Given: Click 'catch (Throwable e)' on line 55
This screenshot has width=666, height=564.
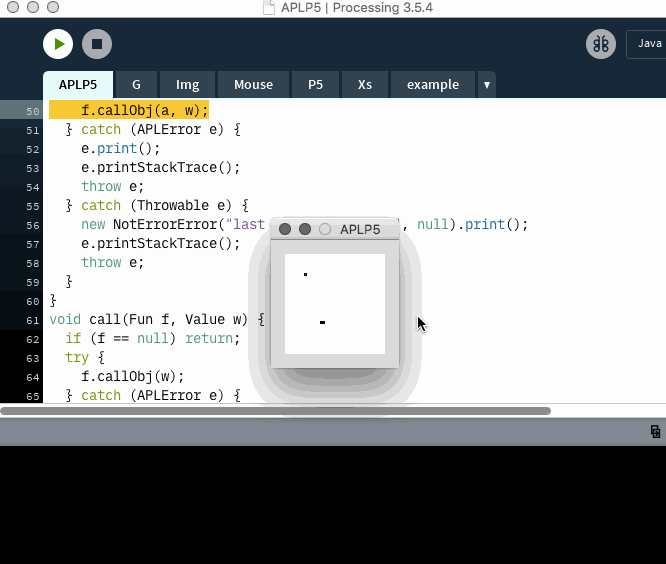Looking at the screenshot, I should (165, 206).
